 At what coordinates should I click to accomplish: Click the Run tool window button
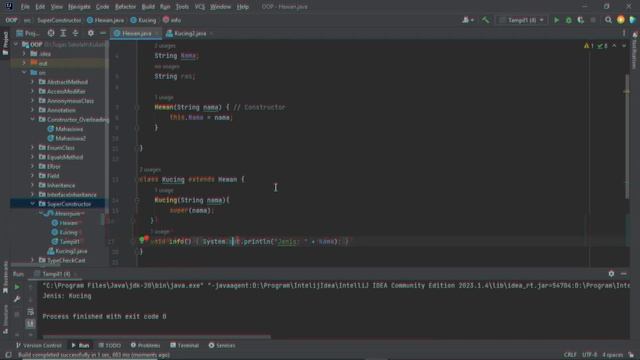(x=80, y=345)
